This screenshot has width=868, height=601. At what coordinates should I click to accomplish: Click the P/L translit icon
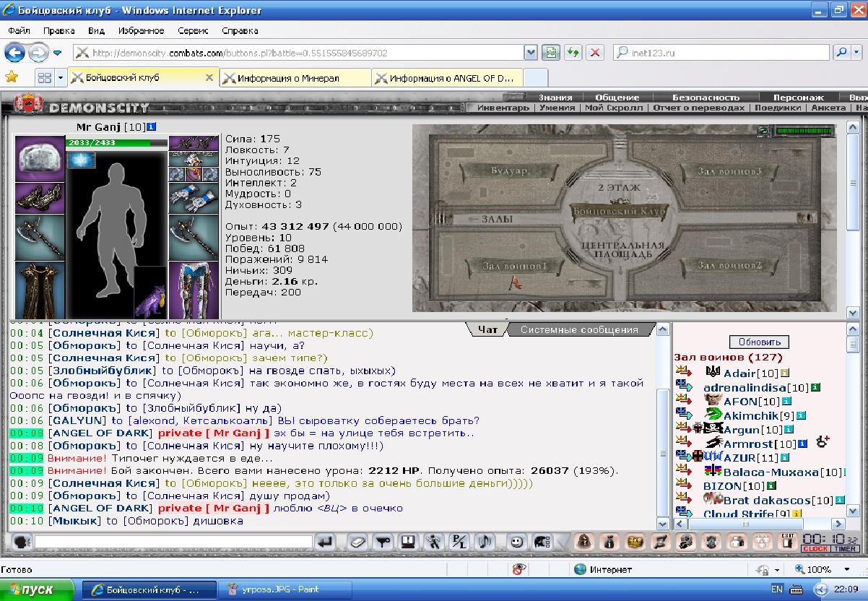tap(459, 542)
